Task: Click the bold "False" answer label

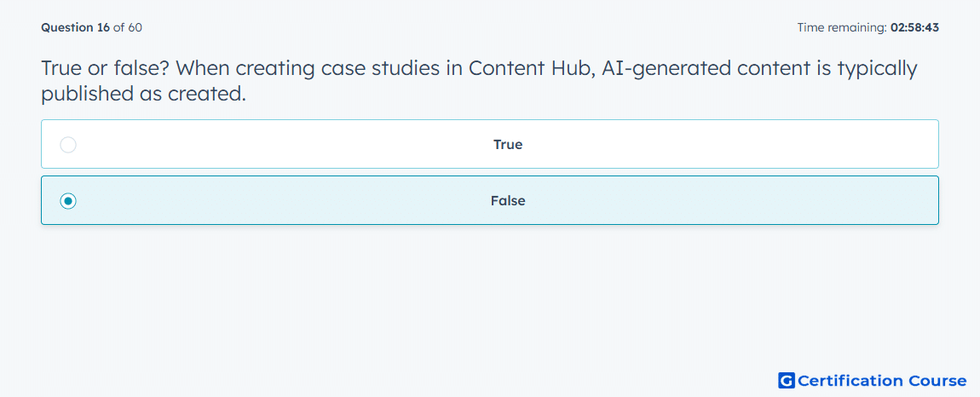Action: coord(508,201)
